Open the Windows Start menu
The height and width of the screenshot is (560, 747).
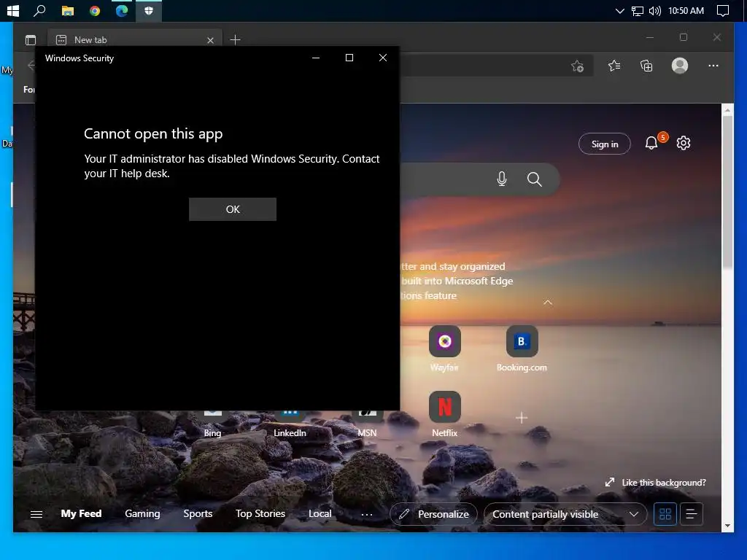coord(13,10)
